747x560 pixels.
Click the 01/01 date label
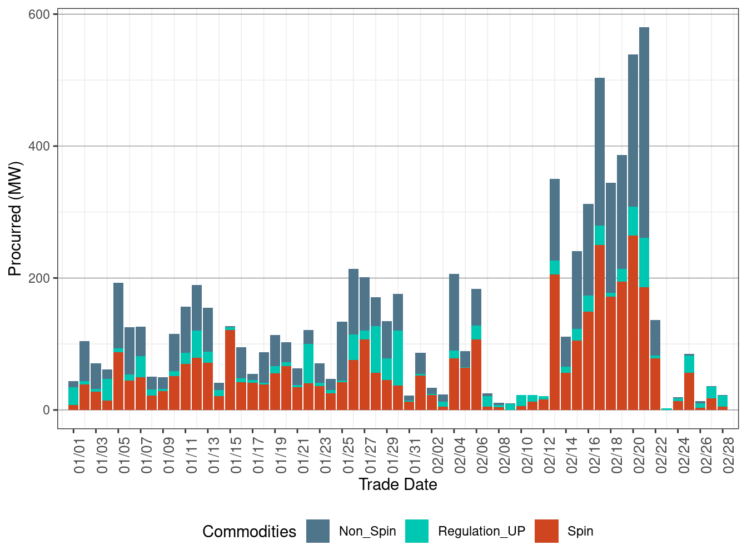(80, 456)
